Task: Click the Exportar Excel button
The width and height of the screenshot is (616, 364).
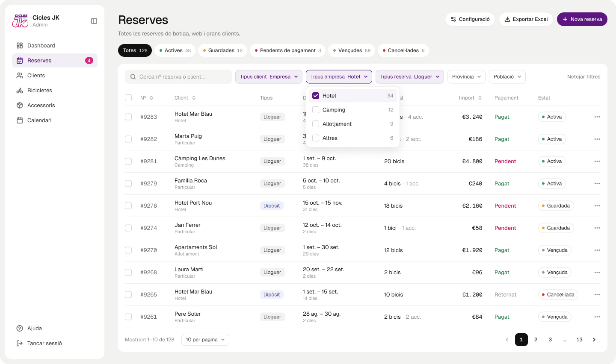Action: pos(526,19)
